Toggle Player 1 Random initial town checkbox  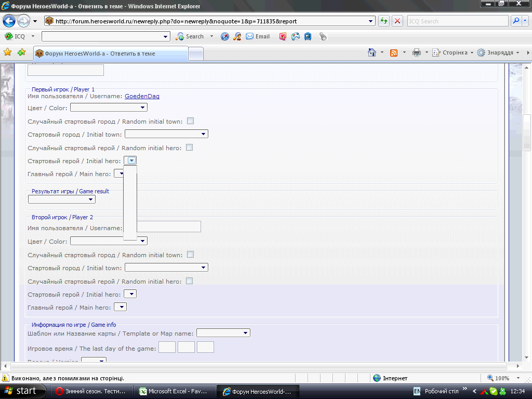[x=190, y=121]
